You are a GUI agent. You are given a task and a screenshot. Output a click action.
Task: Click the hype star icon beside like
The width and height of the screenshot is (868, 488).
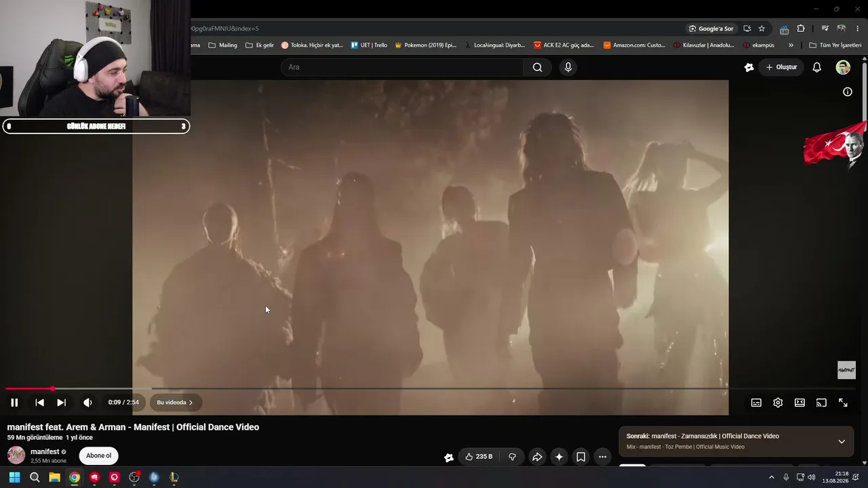coord(448,457)
